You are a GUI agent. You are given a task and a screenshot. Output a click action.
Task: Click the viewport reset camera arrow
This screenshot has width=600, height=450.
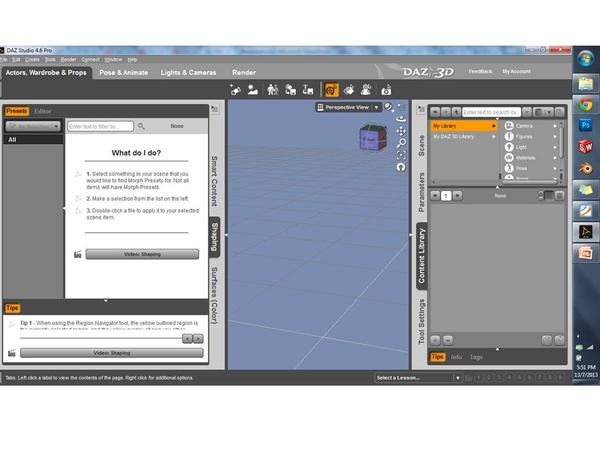click(x=401, y=167)
